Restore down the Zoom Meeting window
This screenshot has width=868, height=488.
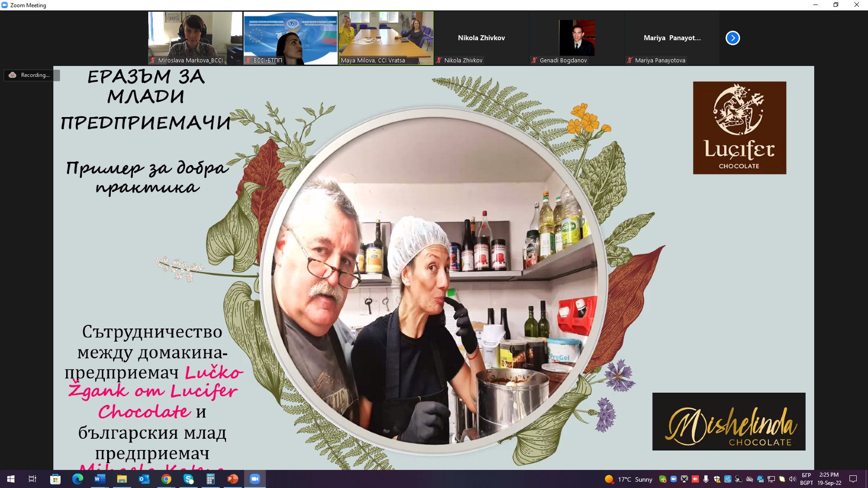point(836,5)
